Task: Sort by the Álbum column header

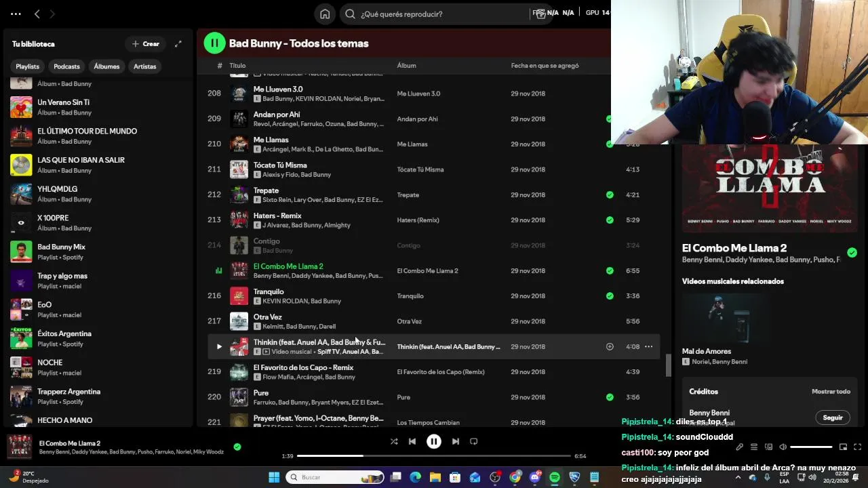Action: (406, 66)
